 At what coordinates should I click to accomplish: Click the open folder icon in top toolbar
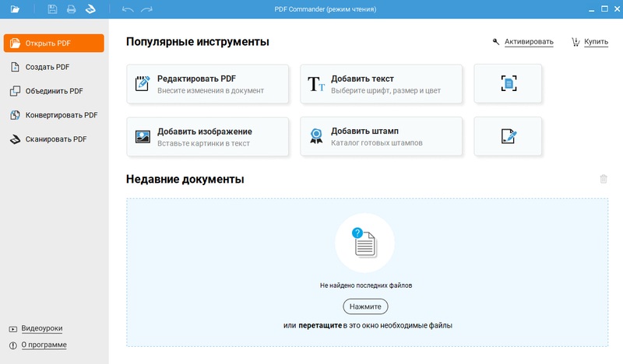[16, 9]
